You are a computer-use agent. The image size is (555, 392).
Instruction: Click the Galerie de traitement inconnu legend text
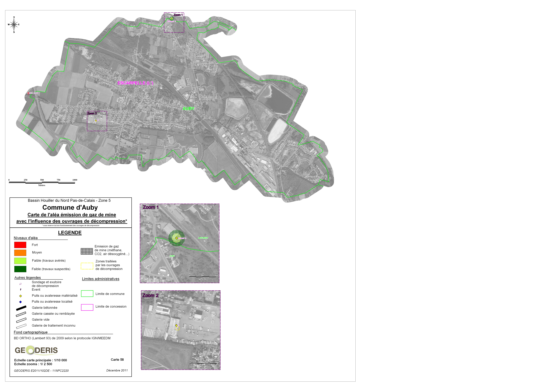tap(54, 326)
